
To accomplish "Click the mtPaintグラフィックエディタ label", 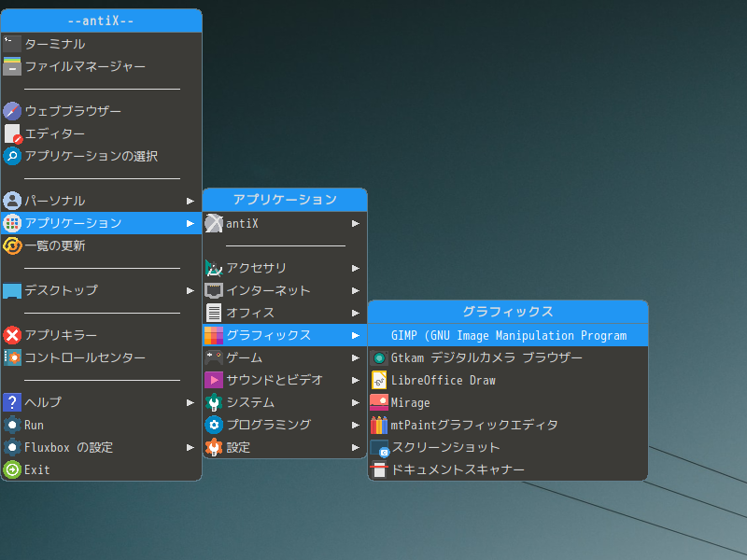I will [x=474, y=425].
